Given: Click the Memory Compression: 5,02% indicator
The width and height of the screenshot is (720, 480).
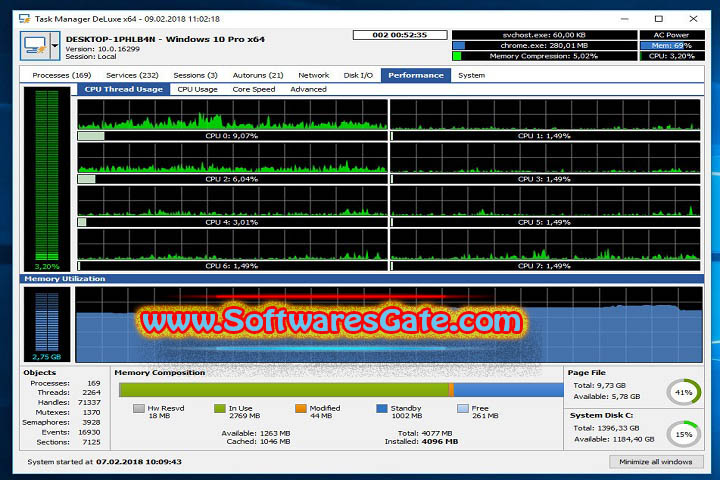Looking at the screenshot, I should point(545,56).
